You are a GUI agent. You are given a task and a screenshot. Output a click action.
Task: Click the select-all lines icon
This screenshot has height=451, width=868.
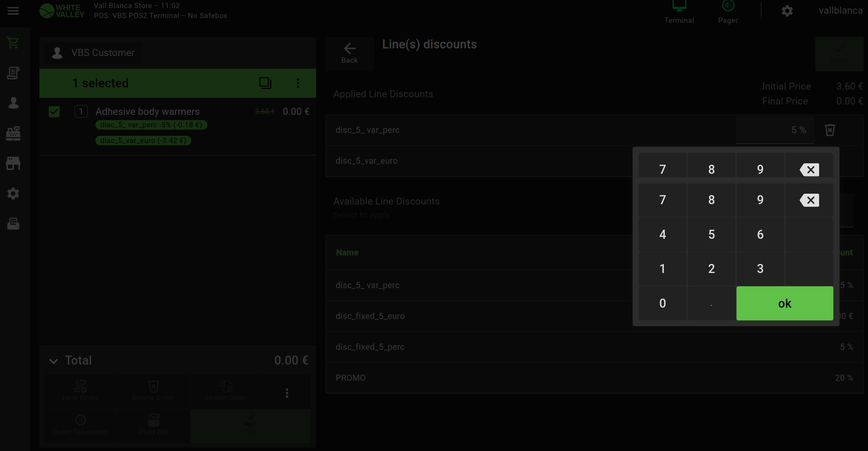tap(265, 83)
